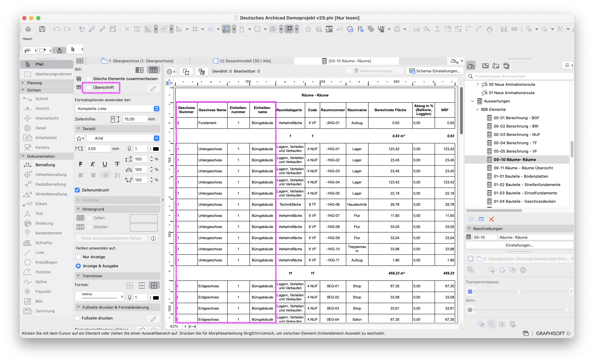Collapse the Trennlinien section
The width and height of the screenshot is (594, 364).
[x=78, y=276]
